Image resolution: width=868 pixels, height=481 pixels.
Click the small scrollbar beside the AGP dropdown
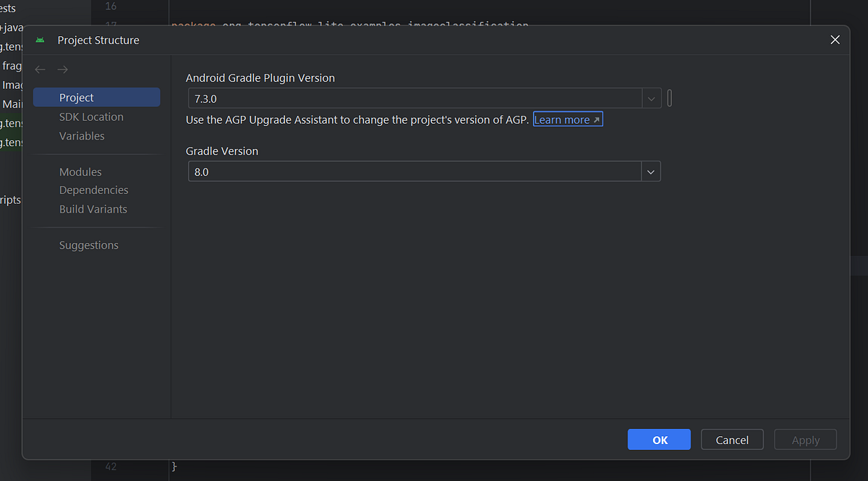tap(669, 98)
